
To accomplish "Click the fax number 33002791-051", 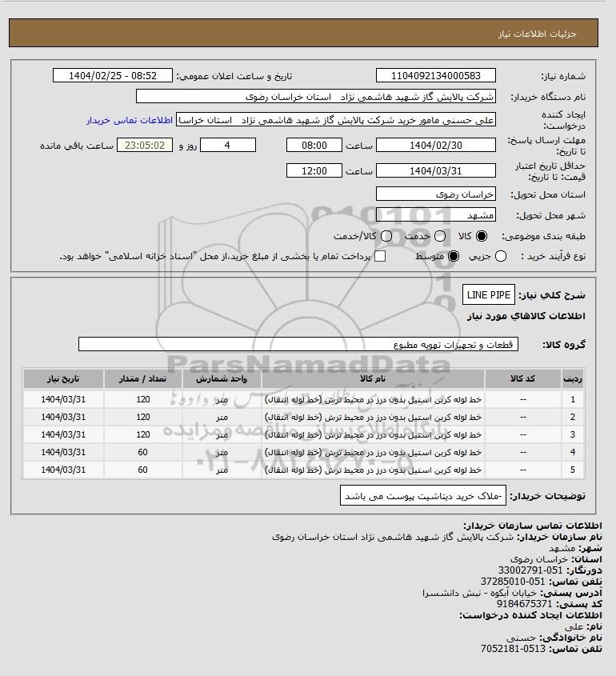I will point(530,570).
